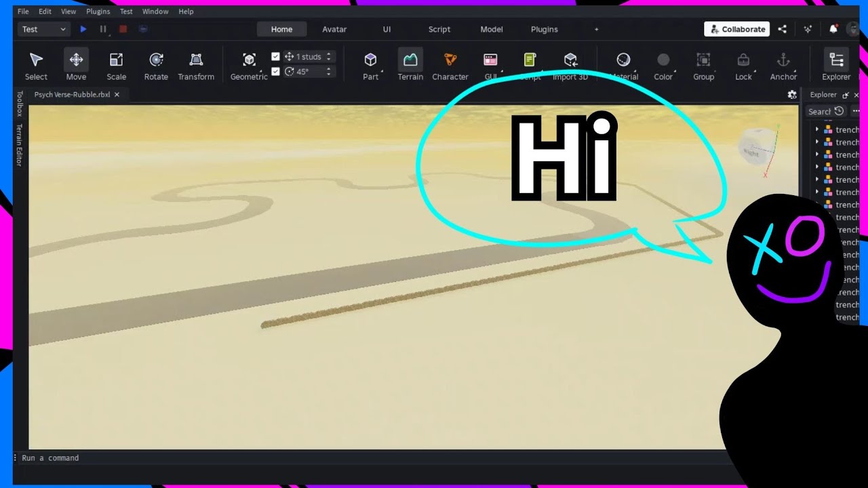Open the Window menu
The height and width of the screenshot is (488, 868).
pos(155,12)
